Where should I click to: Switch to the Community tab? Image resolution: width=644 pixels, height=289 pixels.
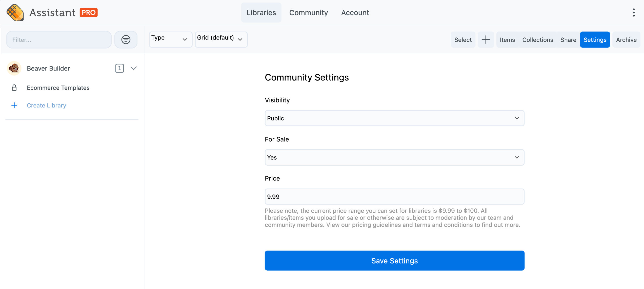[309, 12]
